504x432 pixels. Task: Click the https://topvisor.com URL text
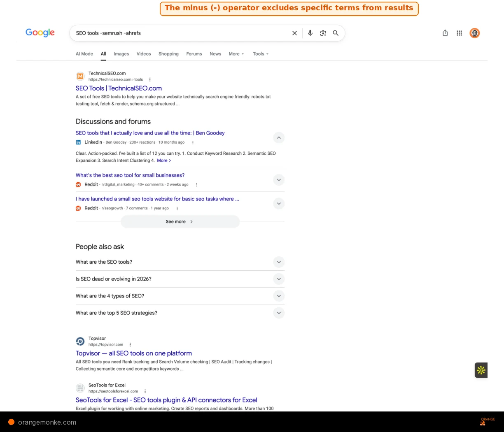[x=106, y=345]
